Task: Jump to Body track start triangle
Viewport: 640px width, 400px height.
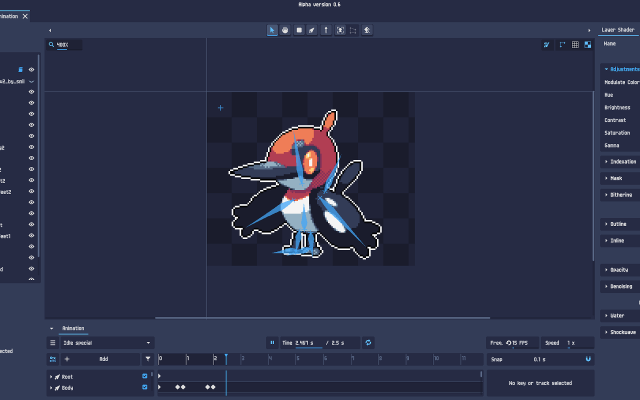Action: (160, 387)
